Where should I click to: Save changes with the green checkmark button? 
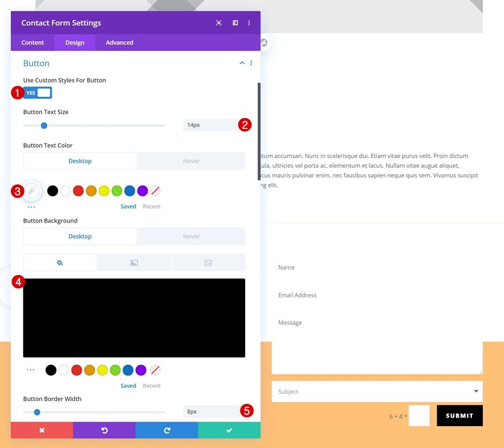229,430
